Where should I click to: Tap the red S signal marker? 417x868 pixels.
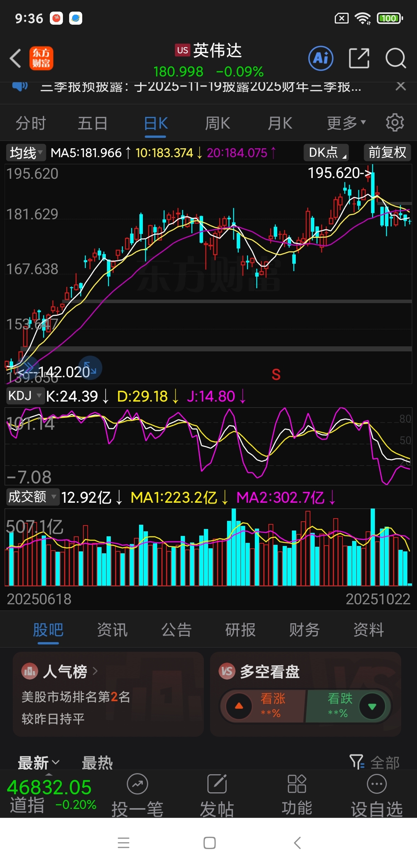tap(276, 375)
